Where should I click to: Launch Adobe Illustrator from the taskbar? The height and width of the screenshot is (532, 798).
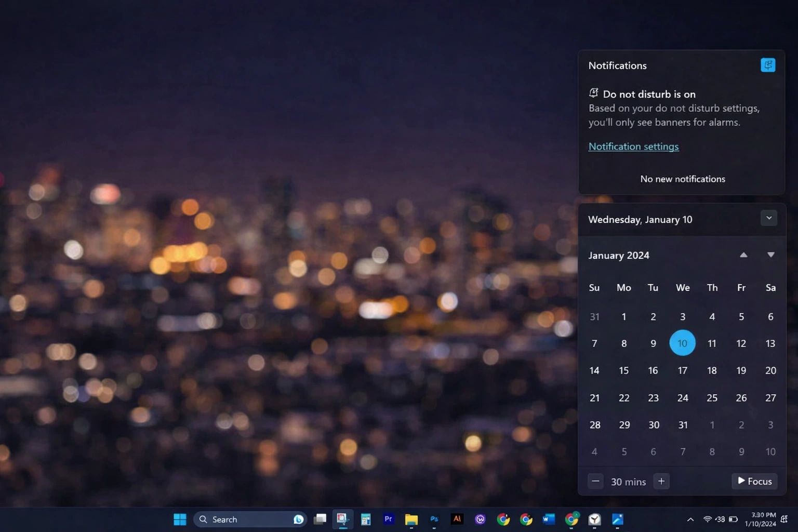(457, 519)
